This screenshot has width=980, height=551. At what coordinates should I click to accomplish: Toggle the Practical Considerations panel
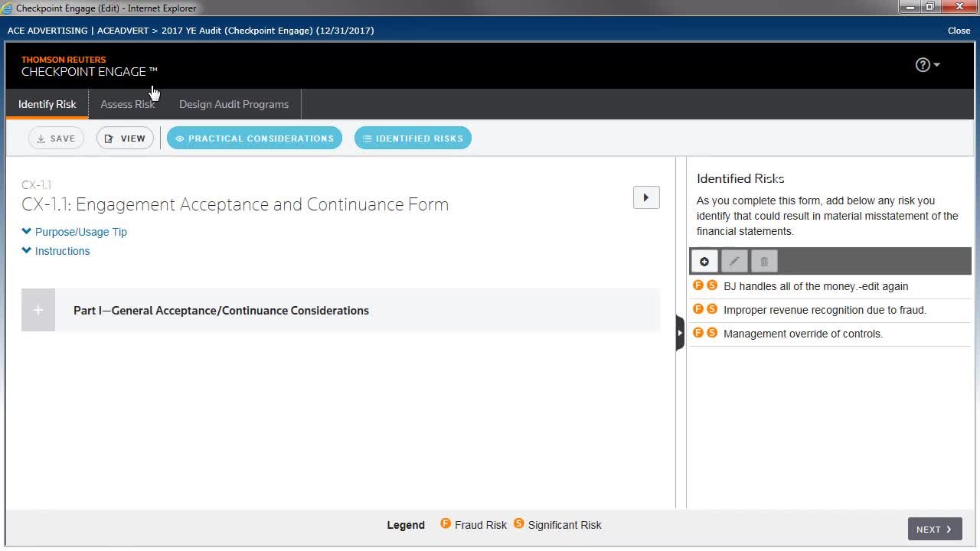click(254, 139)
